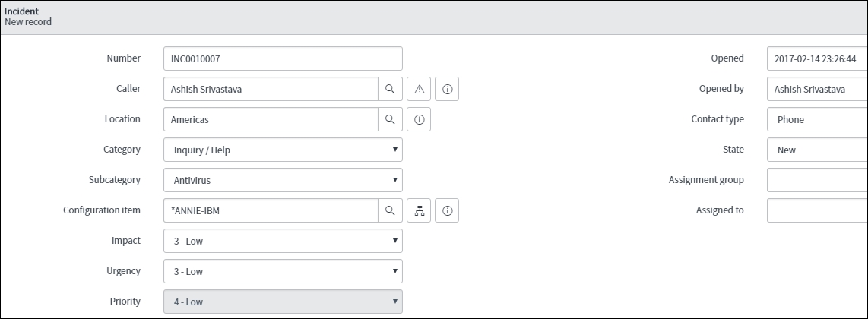Click the Location lookup magnifier icon
Image resolution: width=868 pixels, height=319 pixels.
390,119
